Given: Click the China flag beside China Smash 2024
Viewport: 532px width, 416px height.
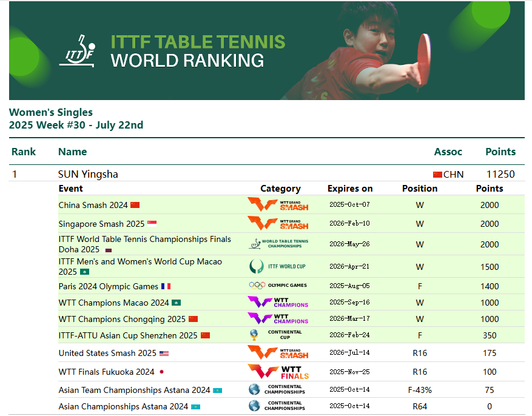Looking at the screenshot, I should click(135, 205).
